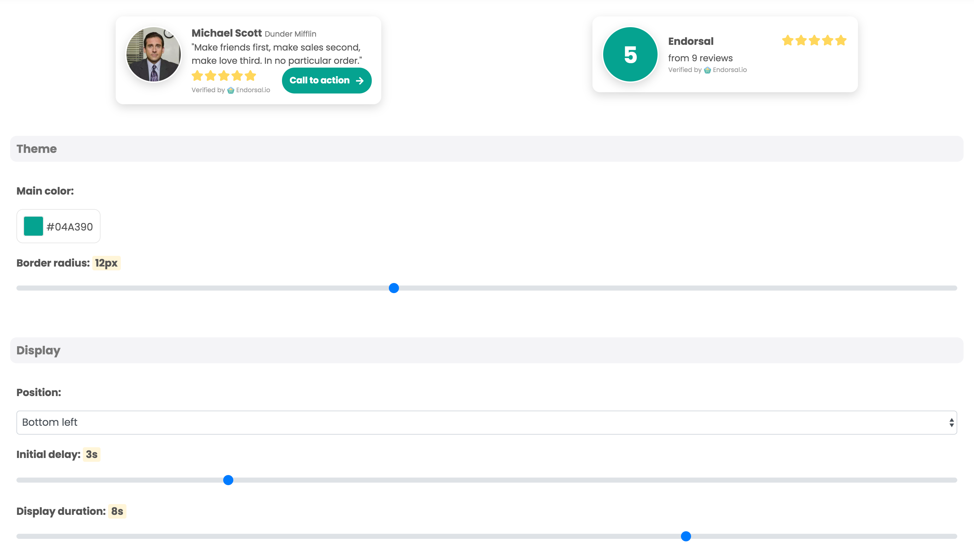Click the green circle showing the number 5
This screenshot has height=560, width=974.
tap(630, 54)
